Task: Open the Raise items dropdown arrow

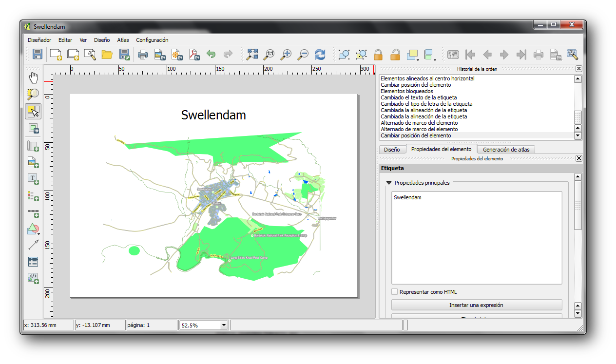Action: (x=419, y=59)
